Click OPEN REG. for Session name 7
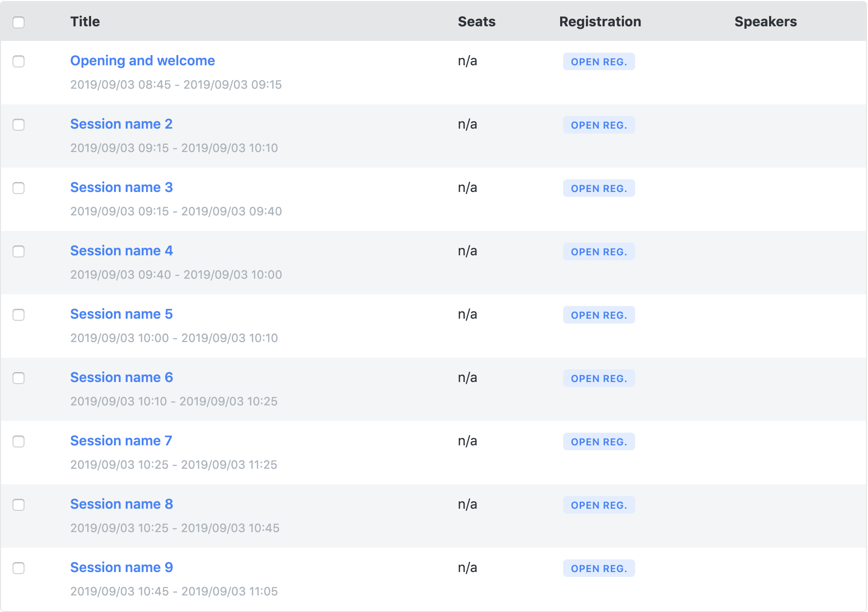The image size is (868, 612). 599,441
